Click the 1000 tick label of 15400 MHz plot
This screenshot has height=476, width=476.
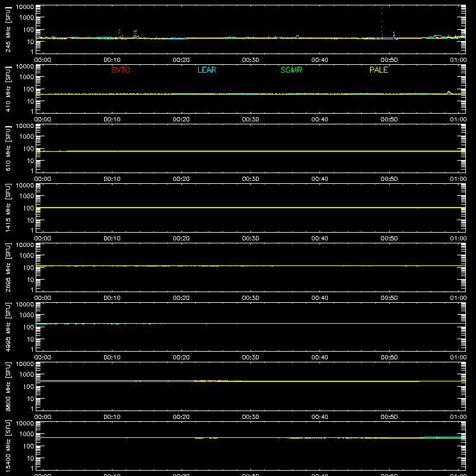pos(27,434)
